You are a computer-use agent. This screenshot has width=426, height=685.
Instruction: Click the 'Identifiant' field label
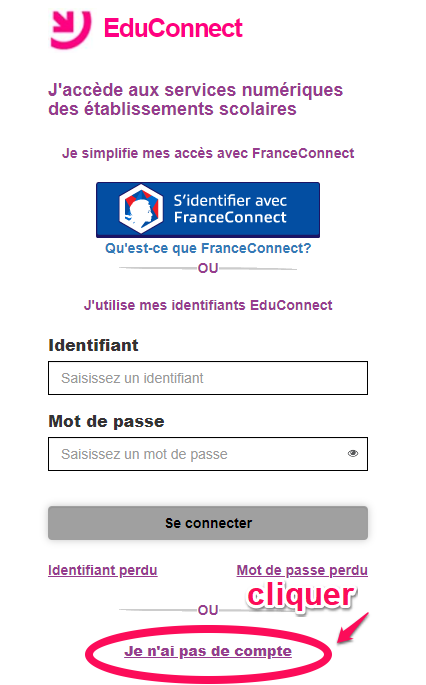point(93,345)
